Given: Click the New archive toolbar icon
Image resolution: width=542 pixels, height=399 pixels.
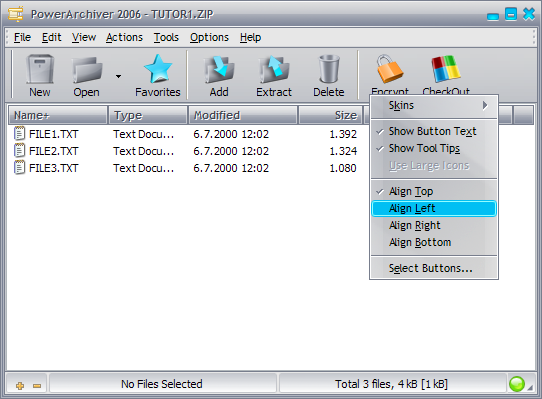Looking at the screenshot, I should 40,69.
